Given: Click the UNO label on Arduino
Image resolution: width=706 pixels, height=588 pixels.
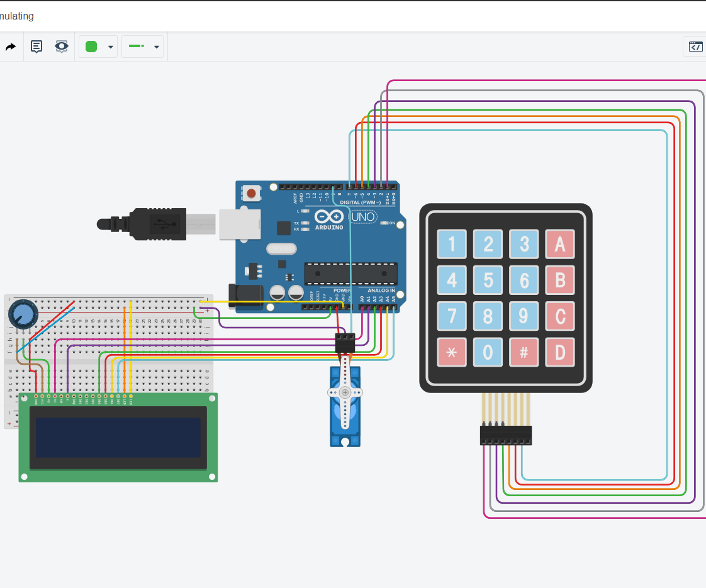Looking at the screenshot, I should click(363, 217).
